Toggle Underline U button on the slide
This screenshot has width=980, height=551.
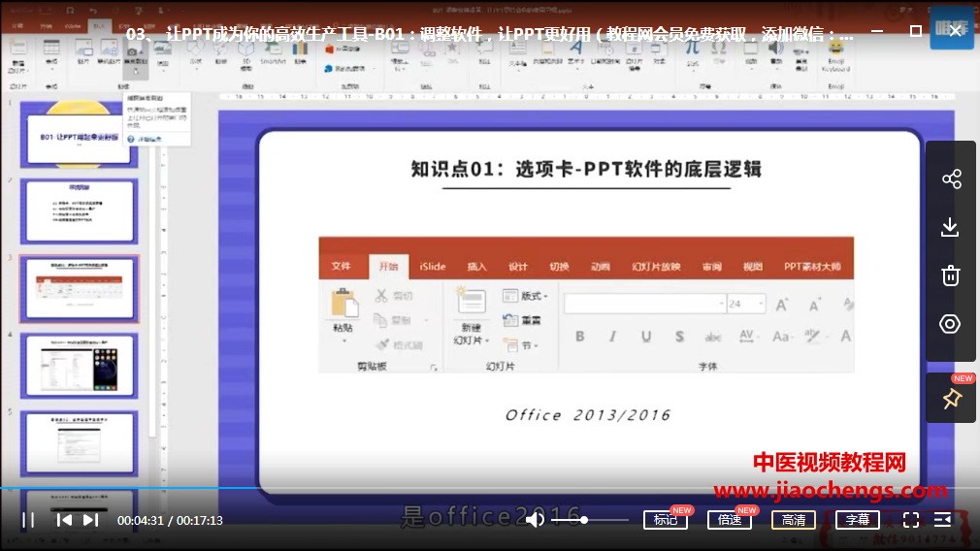point(645,336)
